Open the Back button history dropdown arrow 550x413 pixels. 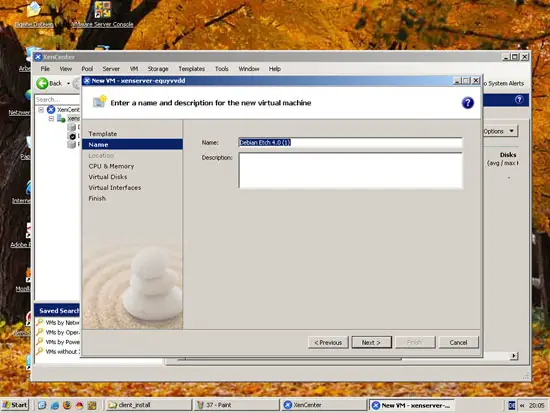tap(68, 84)
